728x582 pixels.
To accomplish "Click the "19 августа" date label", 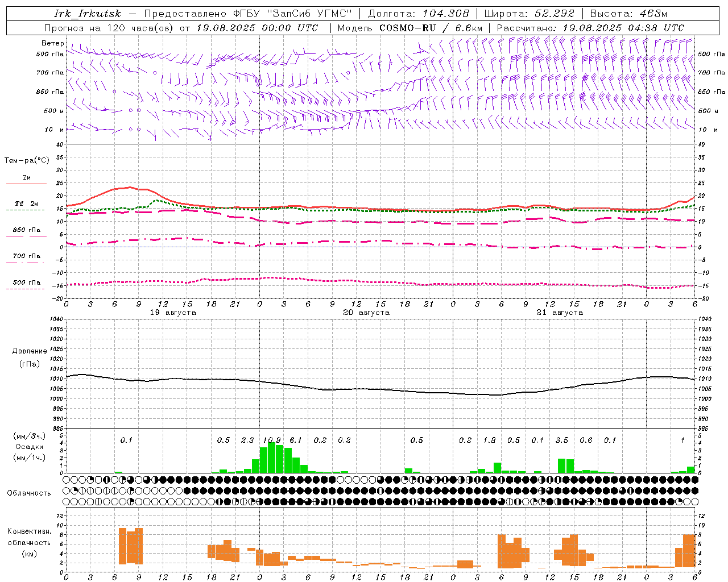I will coord(173,313).
